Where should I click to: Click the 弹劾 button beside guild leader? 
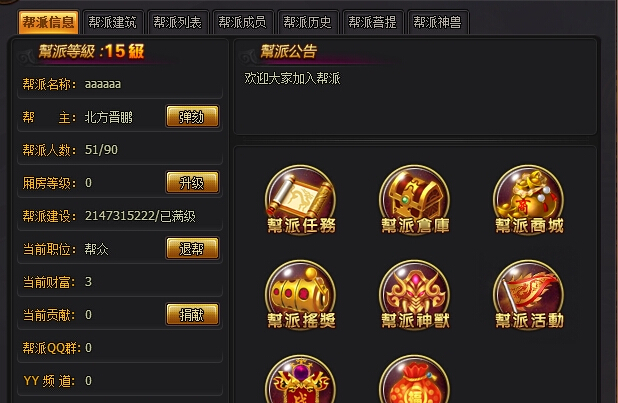[192, 116]
